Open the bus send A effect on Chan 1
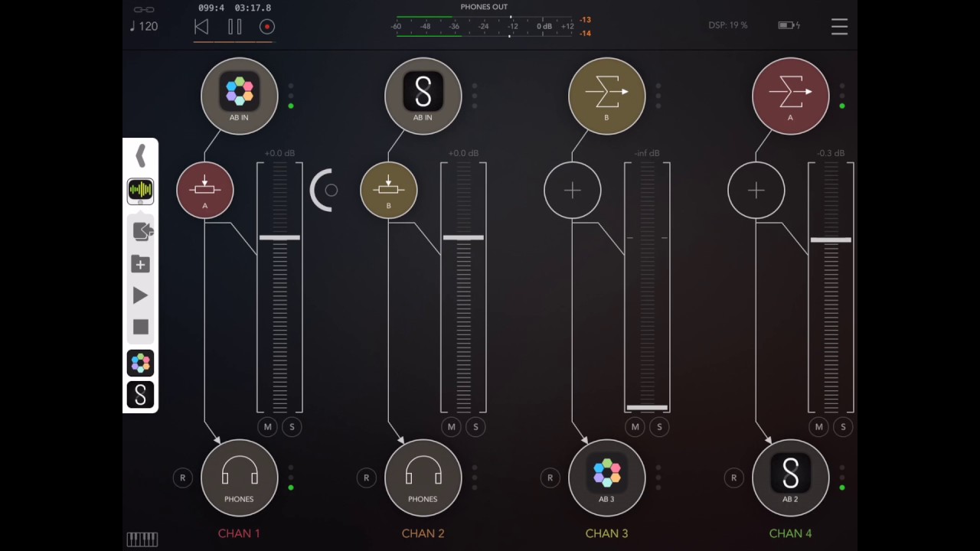980x551 pixels. pos(204,190)
